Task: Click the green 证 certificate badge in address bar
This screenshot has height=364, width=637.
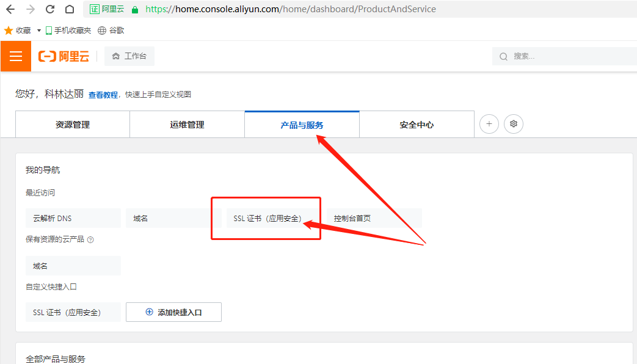Action: point(95,9)
